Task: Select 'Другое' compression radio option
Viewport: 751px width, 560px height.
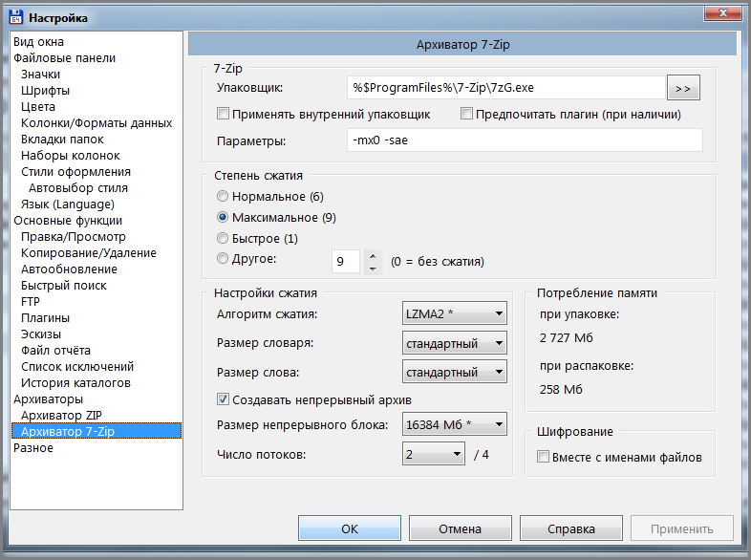Action: pyautogui.click(x=224, y=258)
